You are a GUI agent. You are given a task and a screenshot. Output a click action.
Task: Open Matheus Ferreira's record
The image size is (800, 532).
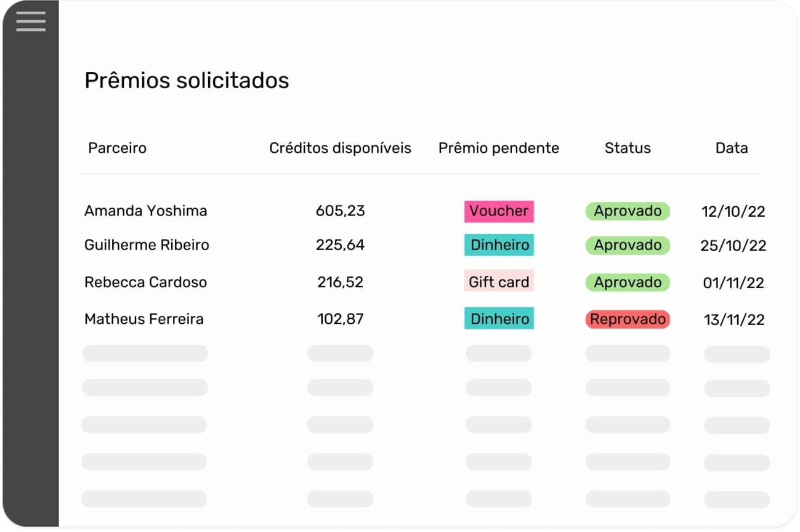(144, 319)
